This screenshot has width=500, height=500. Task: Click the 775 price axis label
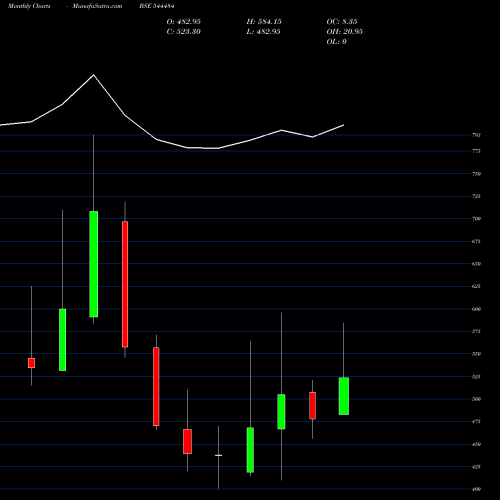476,151
